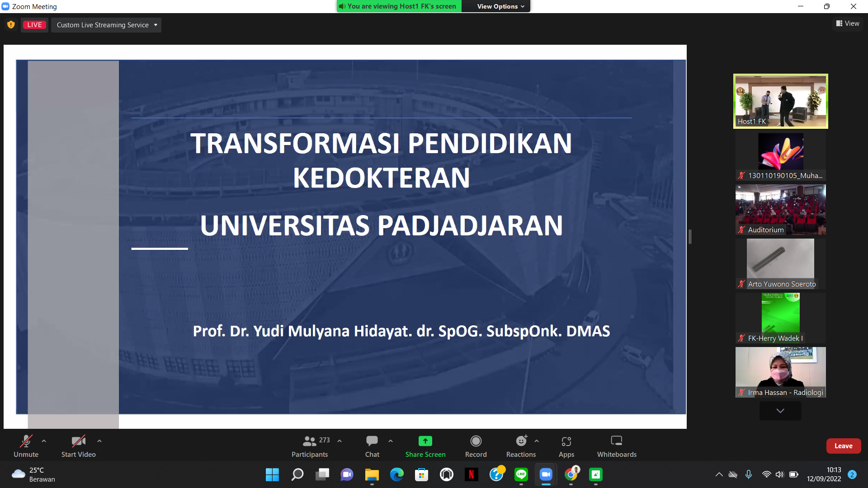The image size is (868, 488).
Task: Select FK-Herry Wadek participant thumbnail
Action: pyautogui.click(x=780, y=318)
